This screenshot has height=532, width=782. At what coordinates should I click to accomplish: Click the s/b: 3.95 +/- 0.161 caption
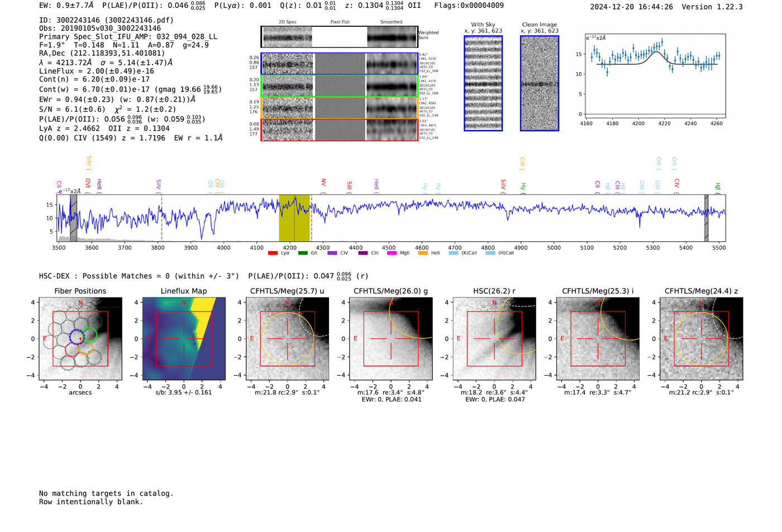184,392
